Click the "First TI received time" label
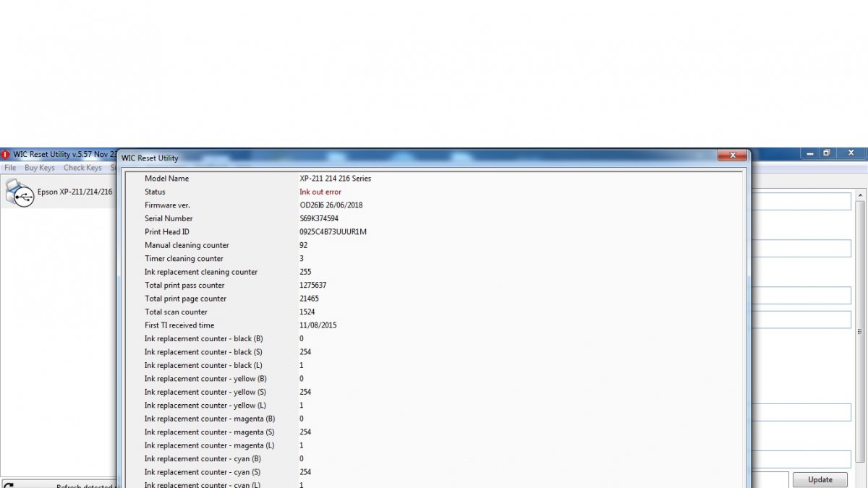Image resolution: width=868 pixels, height=488 pixels. pos(179,325)
